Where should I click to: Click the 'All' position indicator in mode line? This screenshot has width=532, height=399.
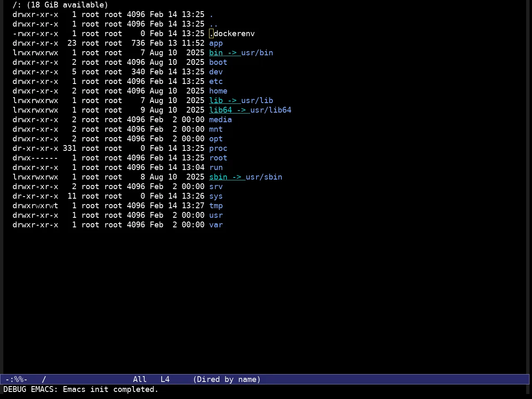coord(140,379)
